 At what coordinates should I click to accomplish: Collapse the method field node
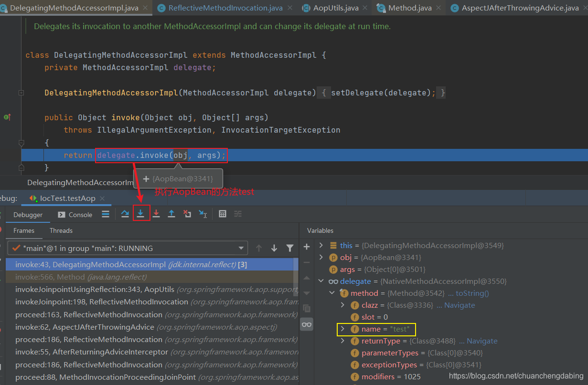coord(331,293)
